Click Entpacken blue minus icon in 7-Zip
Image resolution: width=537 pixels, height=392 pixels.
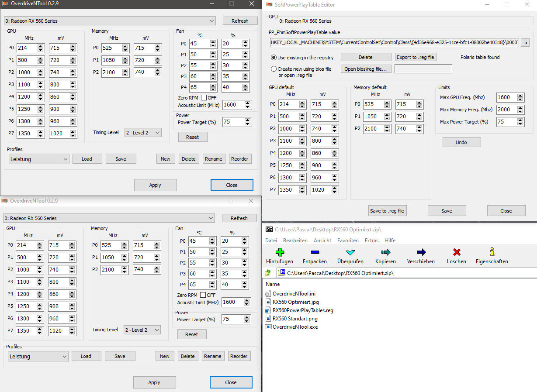click(315, 252)
